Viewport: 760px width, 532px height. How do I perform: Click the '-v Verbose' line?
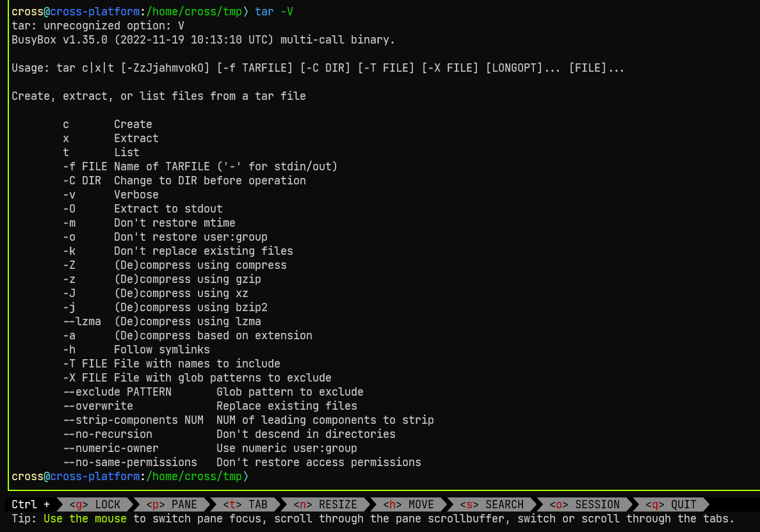111,194
